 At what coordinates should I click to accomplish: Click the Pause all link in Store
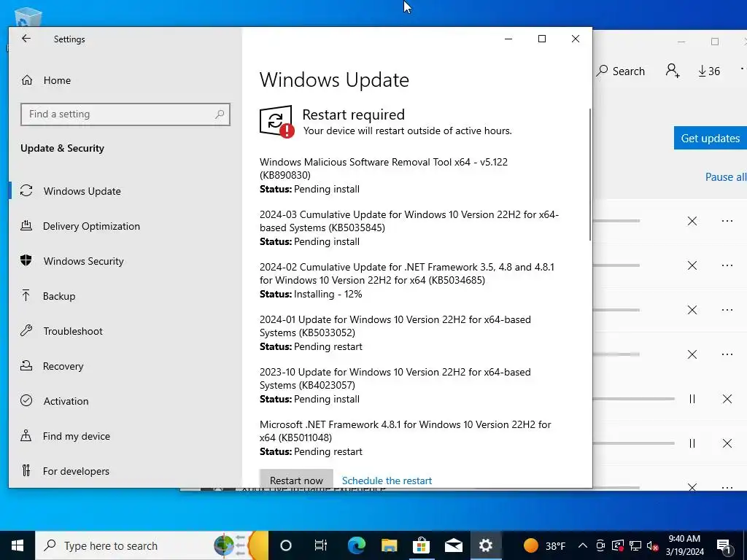tap(725, 176)
